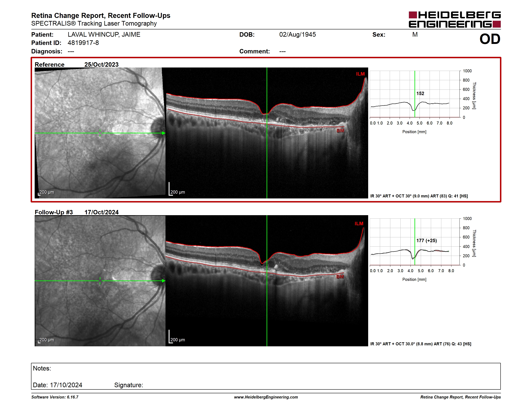Viewport: 532px width, 411px height.
Task: Click the follow-up date '17/Oct/2024'
Action: click(x=101, y=212)
